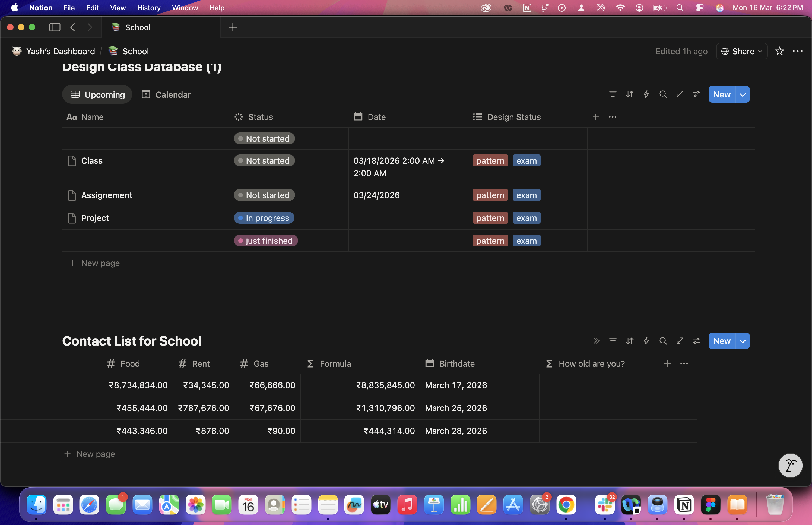
Task: Open School breadcrumb link
Action: tap(129, 51)
